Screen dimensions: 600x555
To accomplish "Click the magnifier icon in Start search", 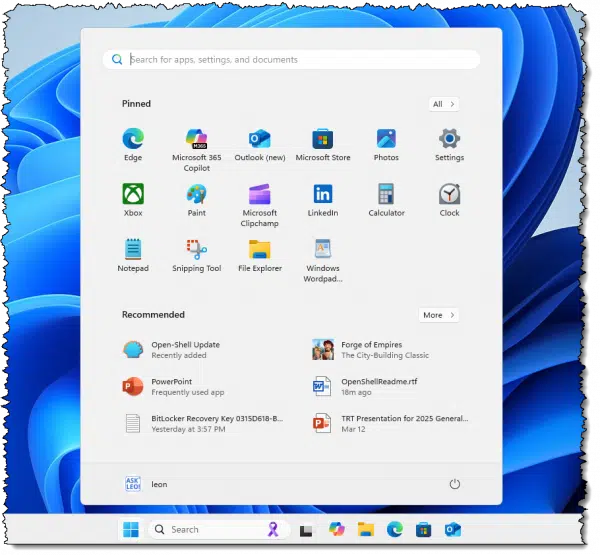I will 117,60.
